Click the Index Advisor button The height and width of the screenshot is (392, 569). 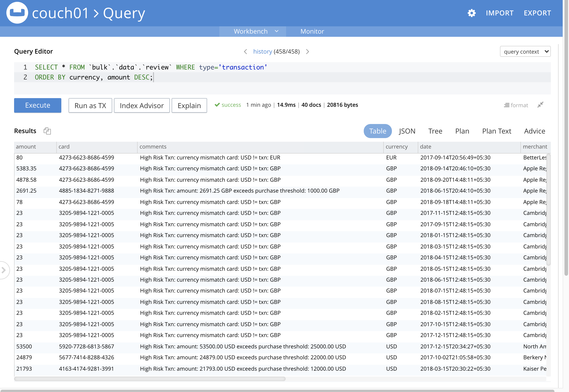click(142, 105)
